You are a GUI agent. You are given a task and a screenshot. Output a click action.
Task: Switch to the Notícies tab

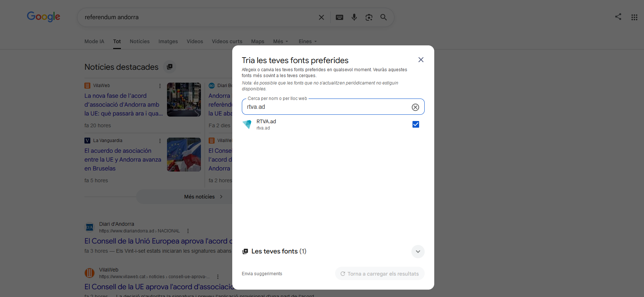pyautogui.click(x=140, y=41)
